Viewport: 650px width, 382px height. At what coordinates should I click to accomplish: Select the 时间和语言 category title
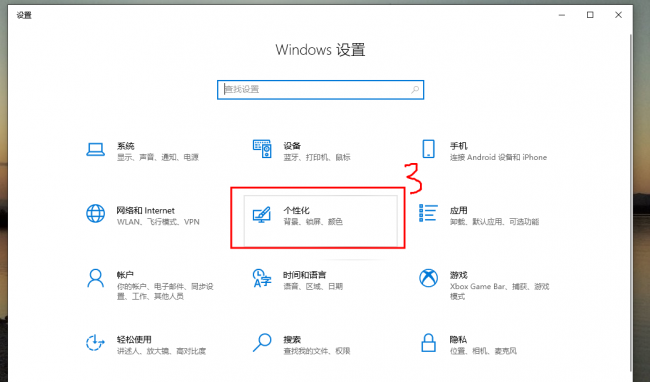305,275
